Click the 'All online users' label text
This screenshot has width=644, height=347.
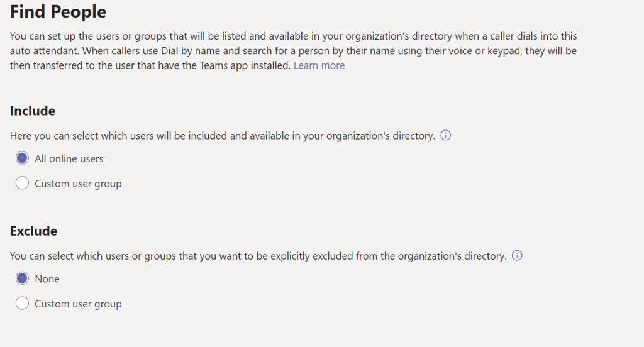pos(69,158)
